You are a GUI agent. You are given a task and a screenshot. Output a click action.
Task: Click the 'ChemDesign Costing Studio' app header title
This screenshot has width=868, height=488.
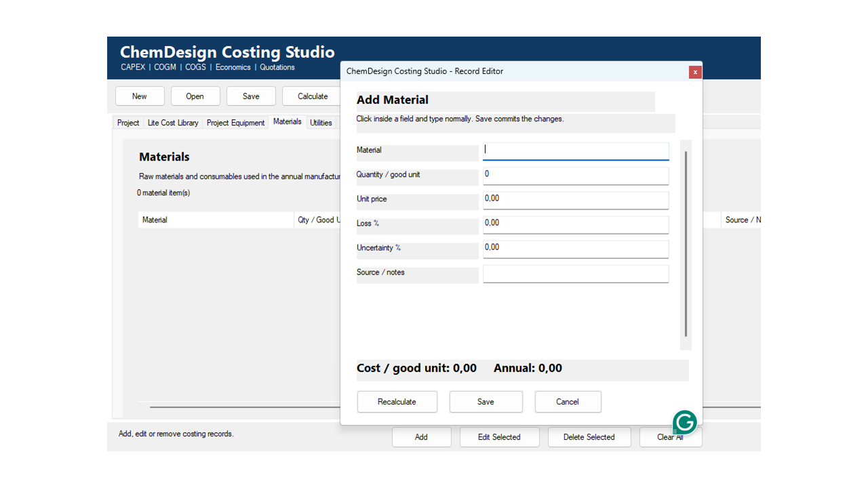coord(227,52)
